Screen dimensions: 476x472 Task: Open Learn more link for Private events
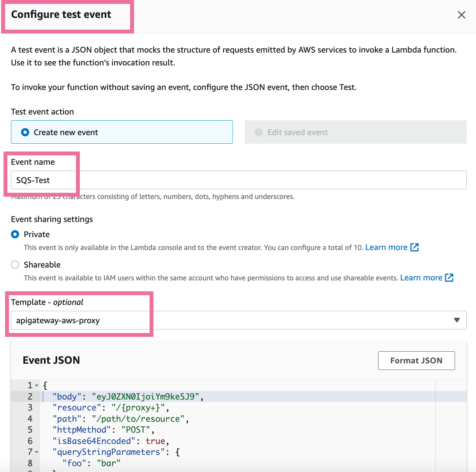tap(386, 247)
